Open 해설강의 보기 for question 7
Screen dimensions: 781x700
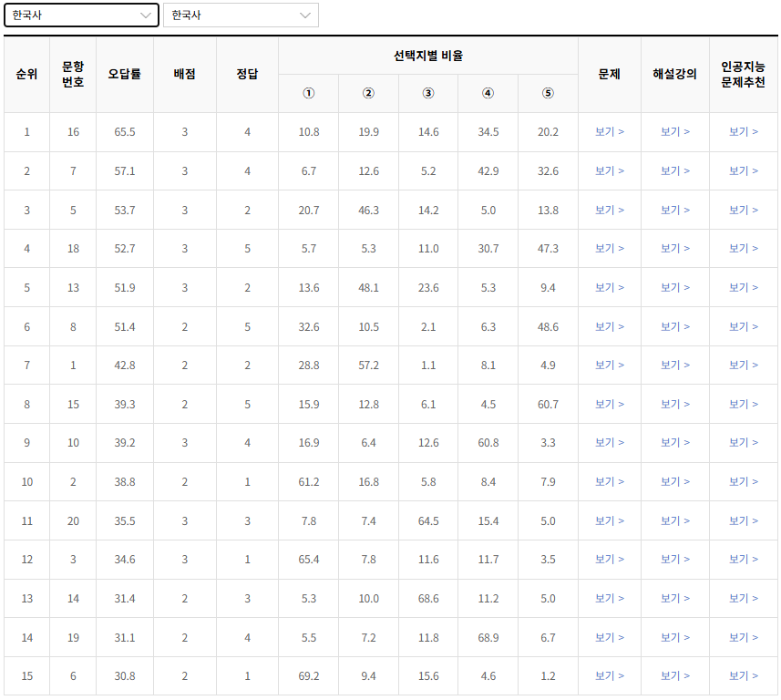(673, 170)
